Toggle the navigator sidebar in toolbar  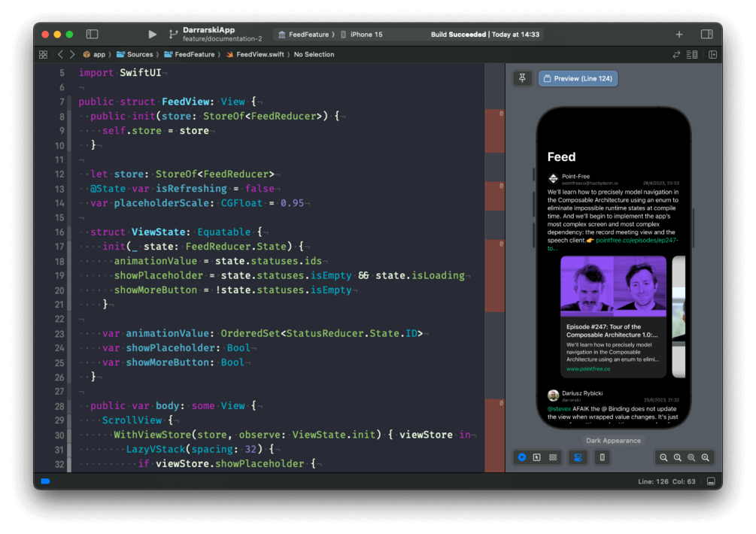tap(92, 34)
